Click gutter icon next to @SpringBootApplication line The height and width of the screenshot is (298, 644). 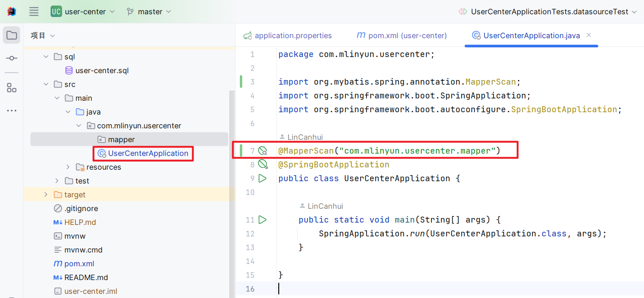(263, 164)
